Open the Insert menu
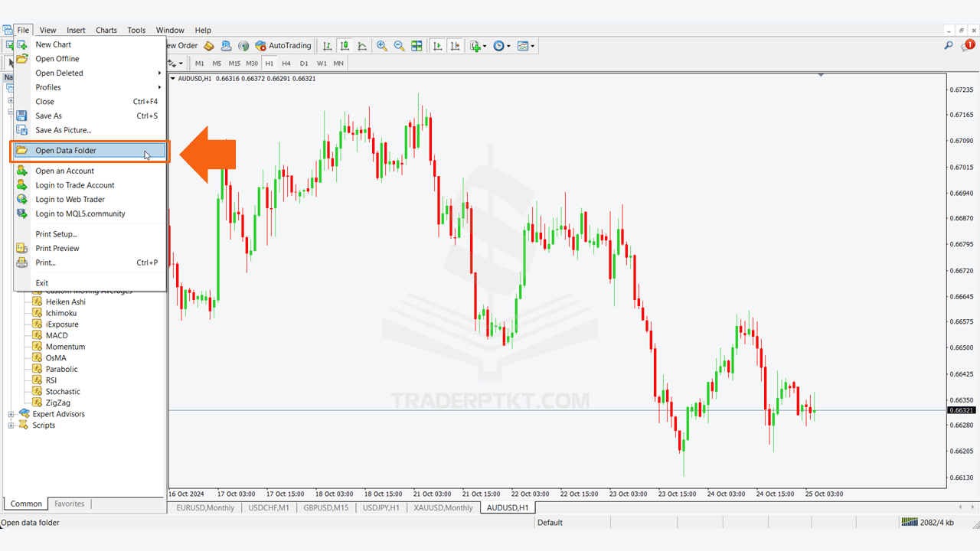Screen dimensions: 980x551 pyautogui.click(x=76, y=31)
